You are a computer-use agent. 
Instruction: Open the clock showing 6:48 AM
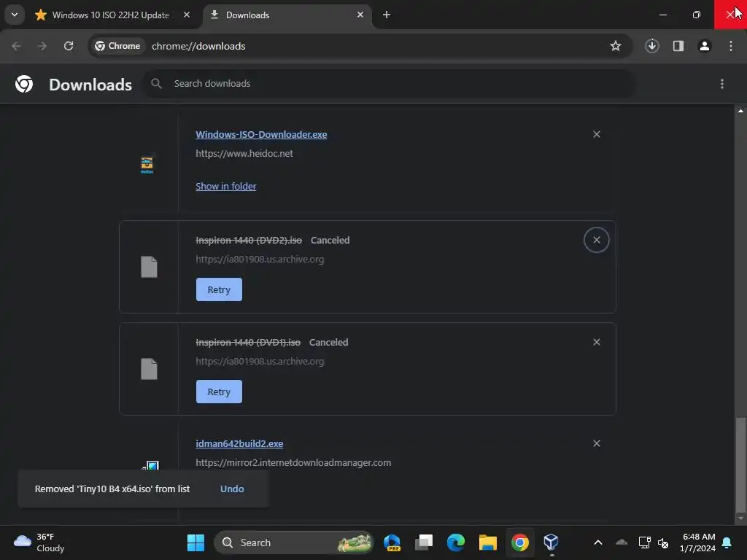[698, 542]
